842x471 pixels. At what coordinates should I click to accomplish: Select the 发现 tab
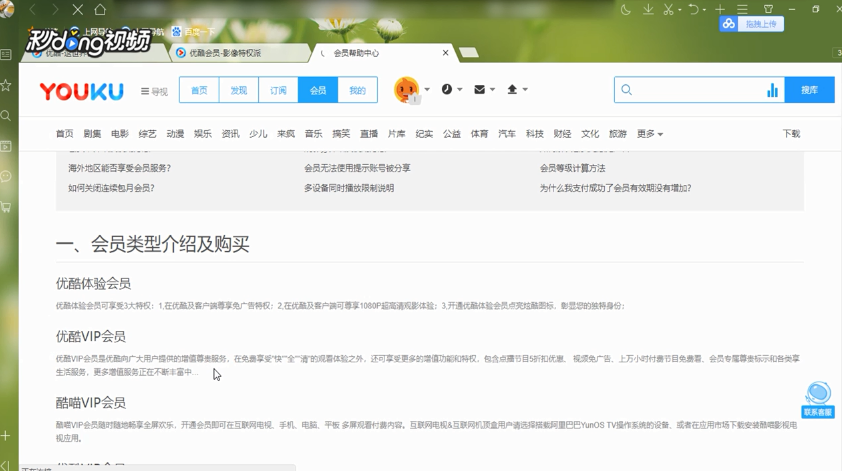[x=238, y=90]
